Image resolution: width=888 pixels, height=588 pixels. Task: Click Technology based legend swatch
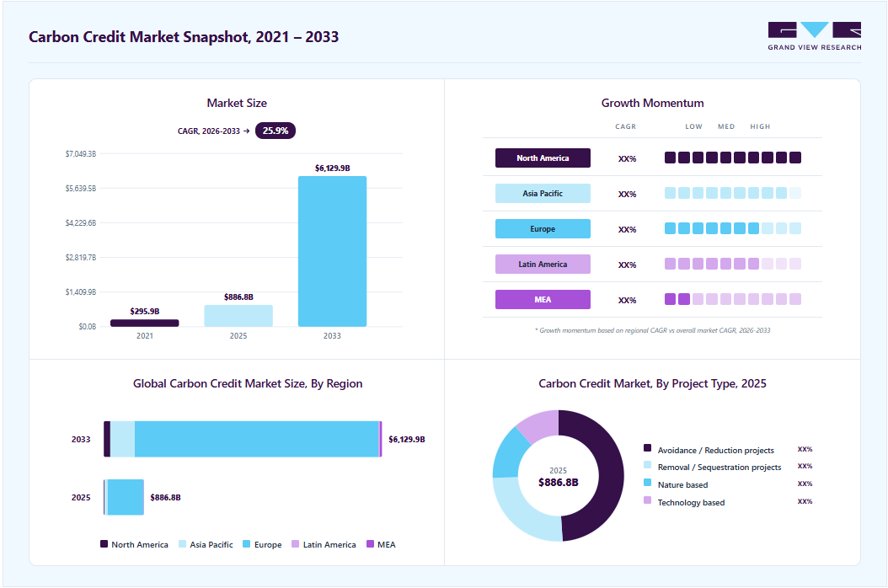coord(647,500)
